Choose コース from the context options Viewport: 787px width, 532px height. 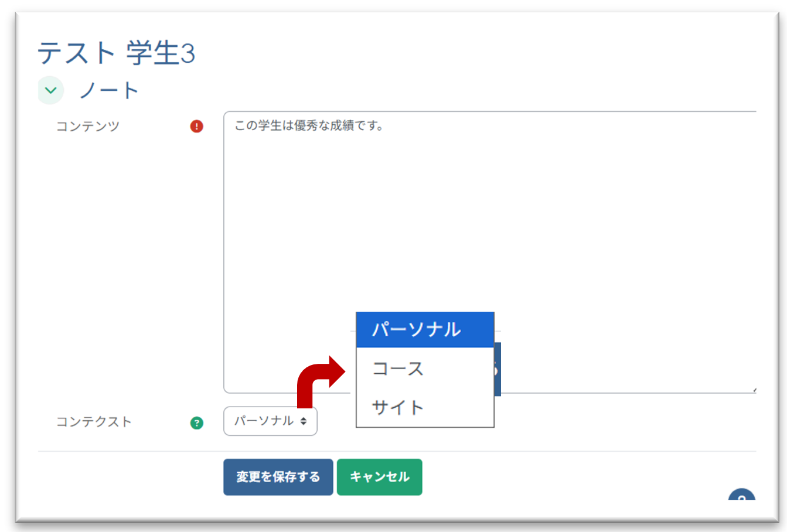click(424, 369)
